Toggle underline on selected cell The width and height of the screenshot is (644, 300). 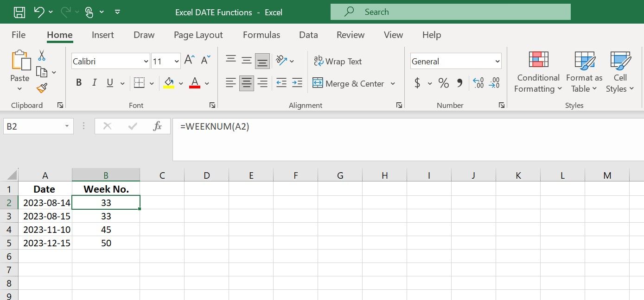pos(109,82)
